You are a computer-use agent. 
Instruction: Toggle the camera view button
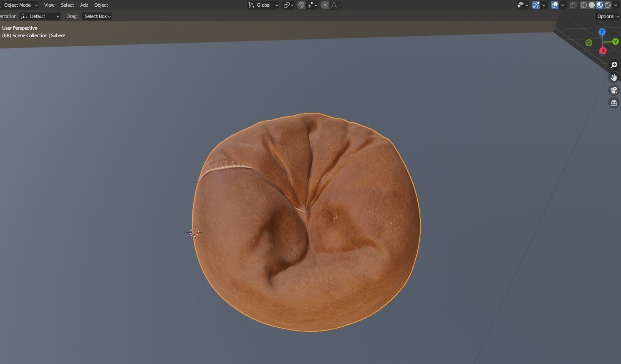pos(614,90)
